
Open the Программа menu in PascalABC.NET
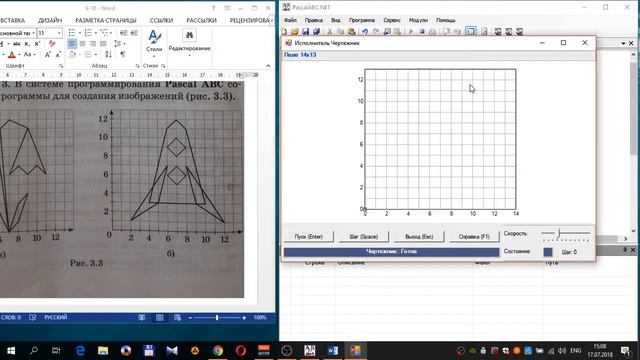(362, 20)
